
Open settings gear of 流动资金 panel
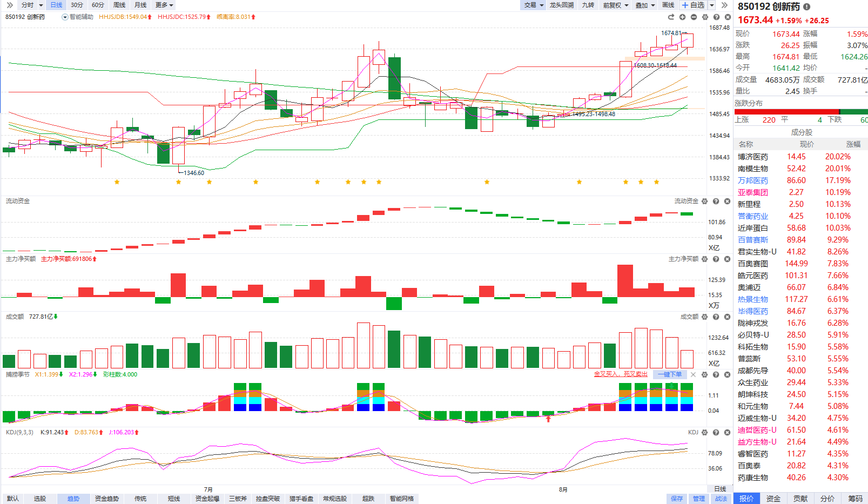[x=705, y=201]
